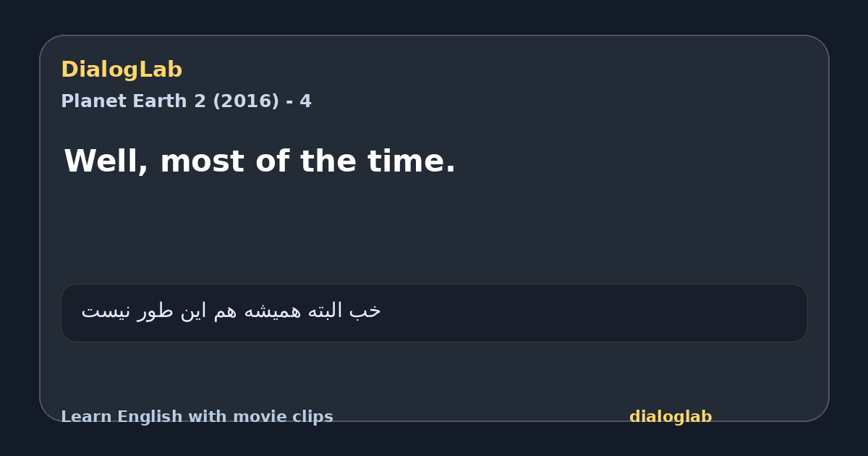Click the word "time." in the sentence

[x=412, y=161]
